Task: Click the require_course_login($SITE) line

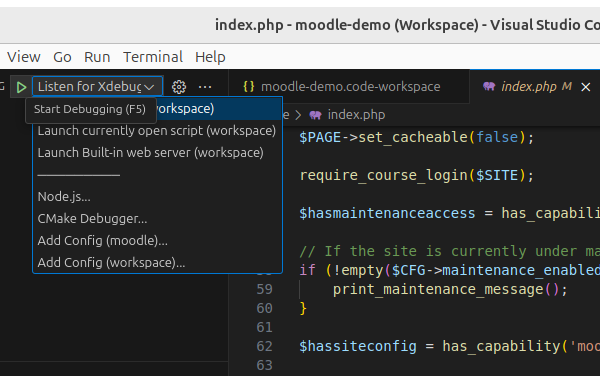Action: (416, 175)
